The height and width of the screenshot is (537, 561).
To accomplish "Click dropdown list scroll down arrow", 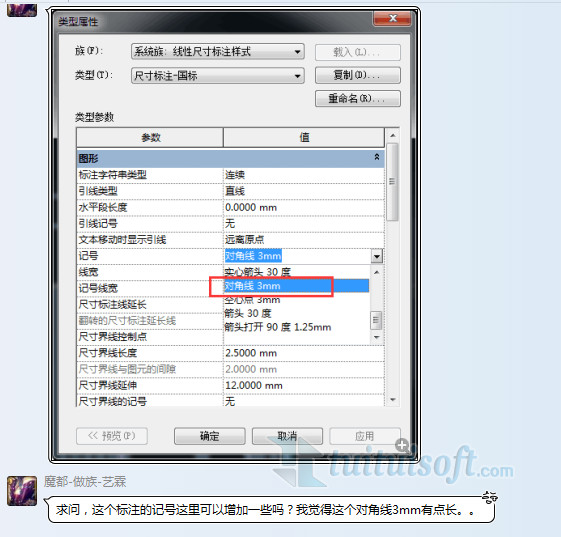I will (376, 337).
